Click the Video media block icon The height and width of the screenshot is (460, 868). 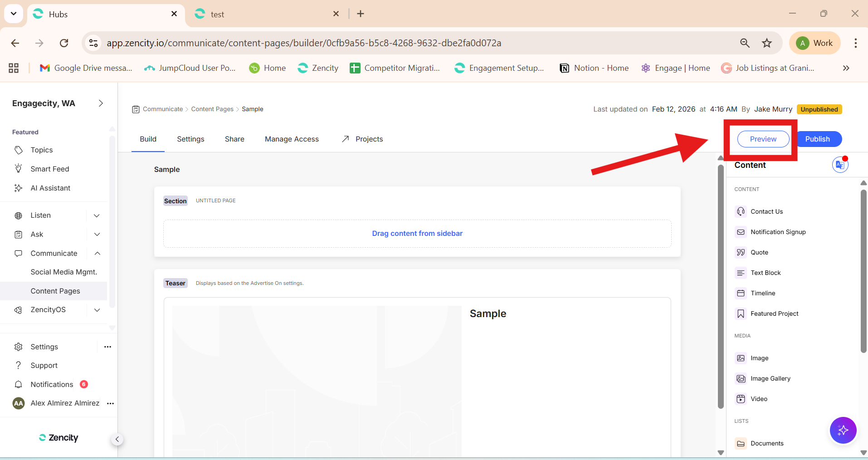741,399
